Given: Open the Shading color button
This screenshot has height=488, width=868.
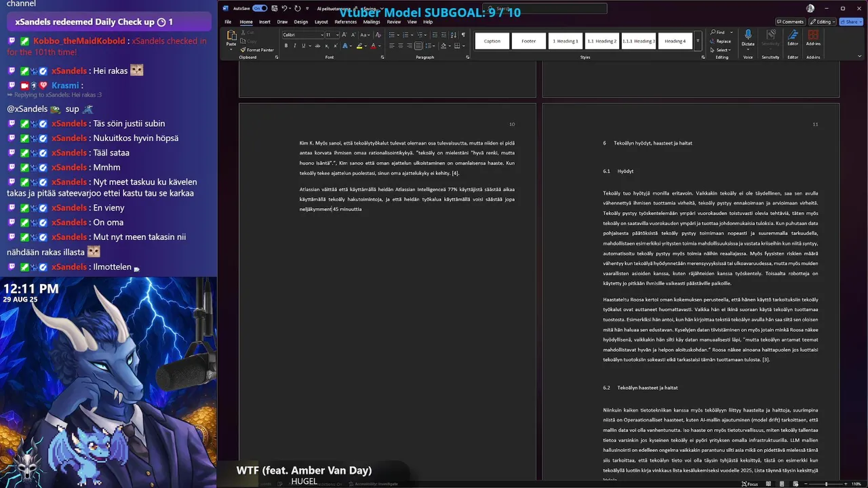Looking at the screenshot, I should click(x=443, y=45).
